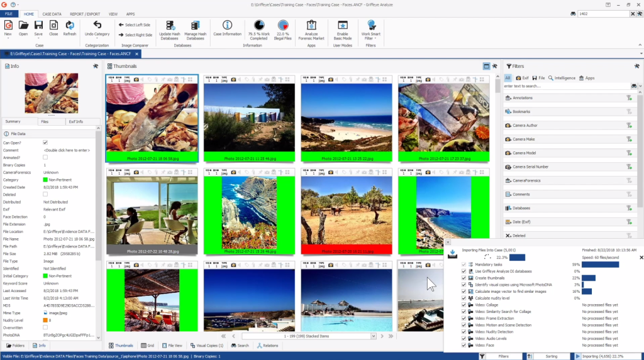Open the Exif Info tab in Info panel
The height and width of the screenshot is (360, 644).
75,121
